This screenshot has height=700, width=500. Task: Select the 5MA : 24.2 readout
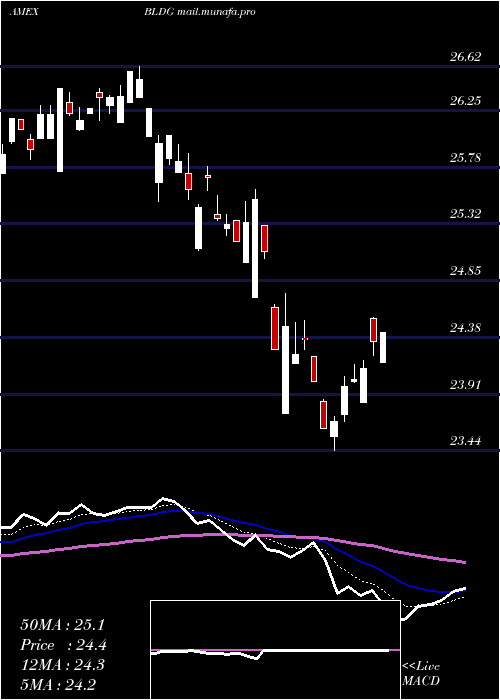pyautogui.click(x=58, y=685)
